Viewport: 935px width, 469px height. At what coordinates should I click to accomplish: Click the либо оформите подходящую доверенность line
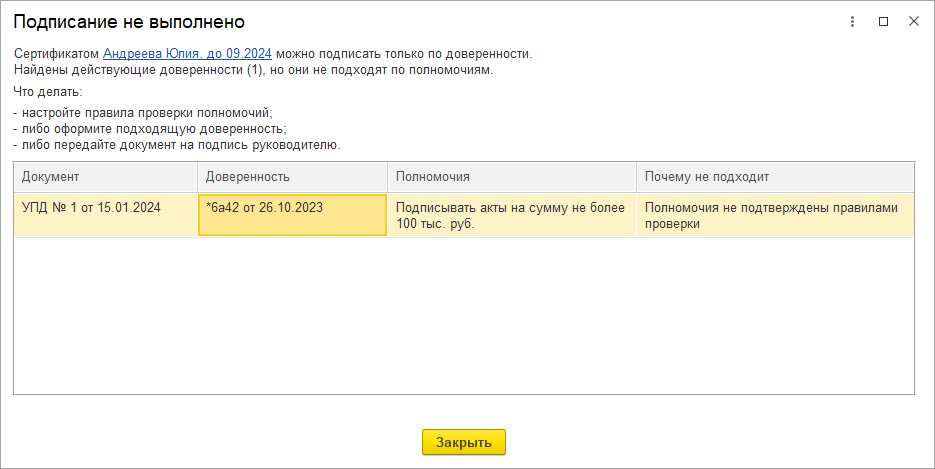point(153,128)
